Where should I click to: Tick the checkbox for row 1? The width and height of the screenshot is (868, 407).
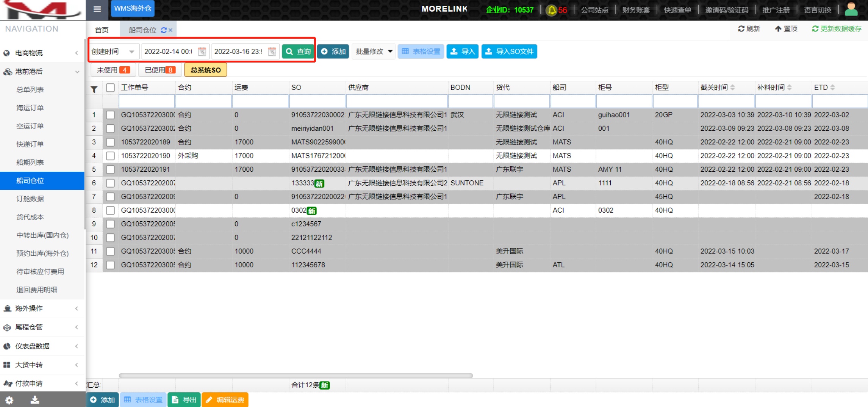(110, 115)
